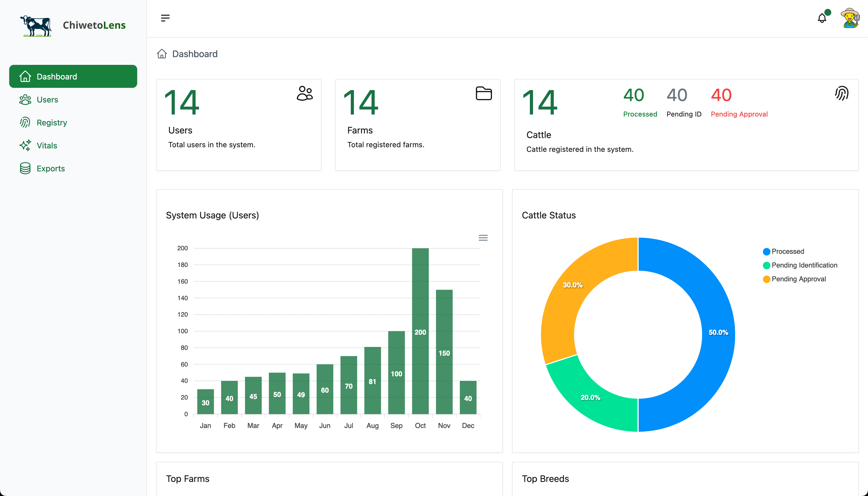Click the green Processed label on Cattle card
The width and height of the screenshot is (868, 496).
tap(640, 114)
